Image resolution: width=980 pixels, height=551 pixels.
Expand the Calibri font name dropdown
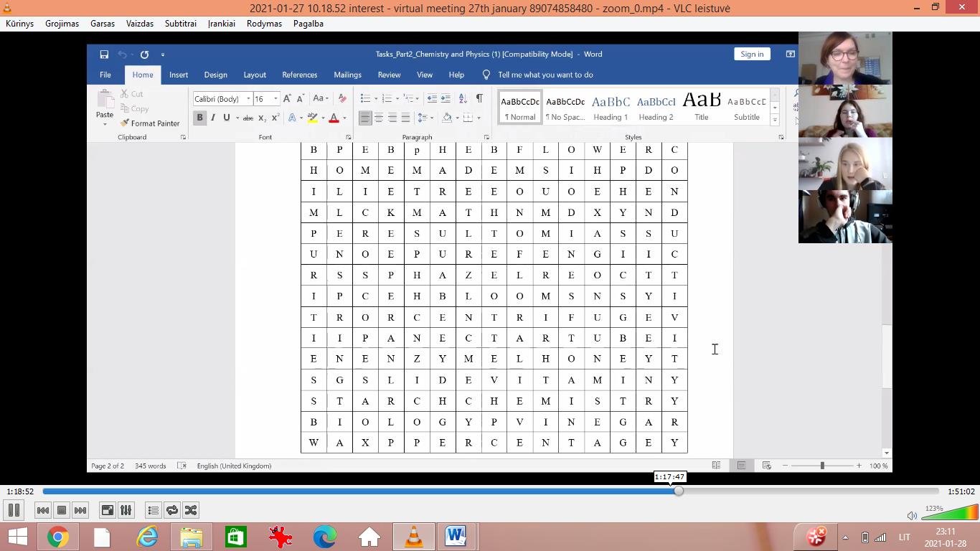click(248, 99)
